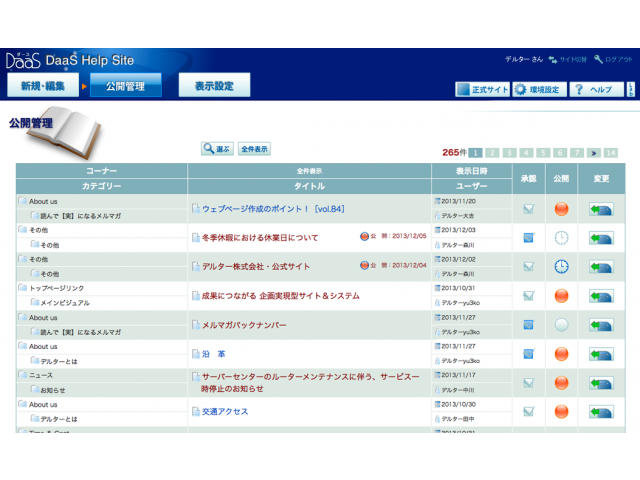
Task: Click the 全件表示 button
Action: [254, 149]
